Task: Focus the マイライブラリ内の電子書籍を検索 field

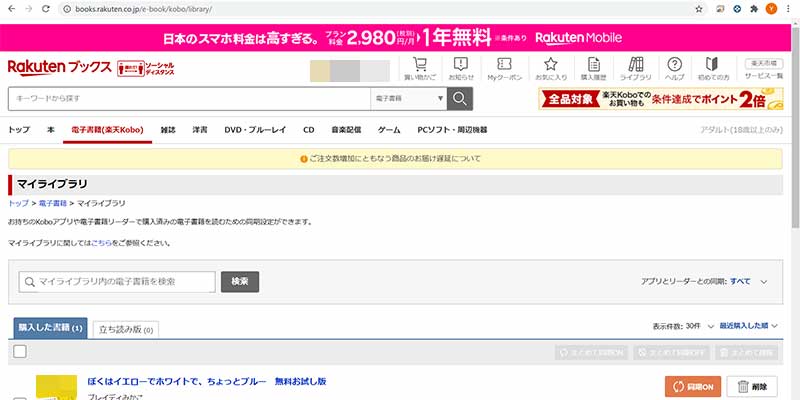Action: [x=117, y=282]
